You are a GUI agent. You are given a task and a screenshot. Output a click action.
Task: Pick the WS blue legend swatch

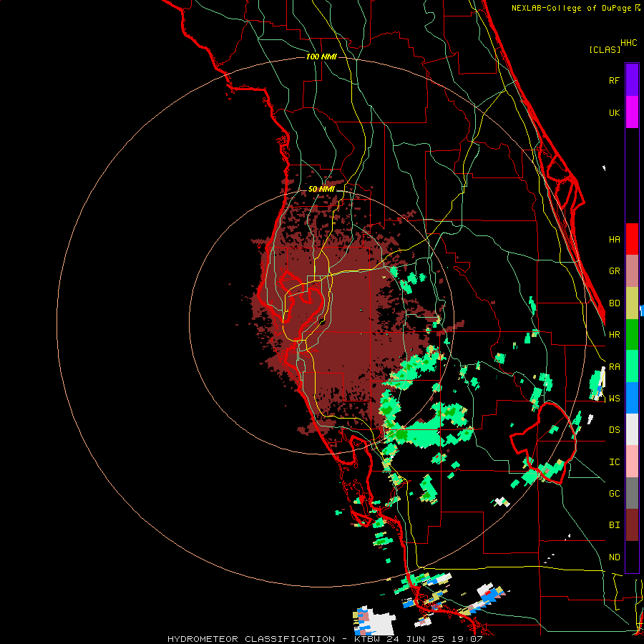tap(632, 398)
